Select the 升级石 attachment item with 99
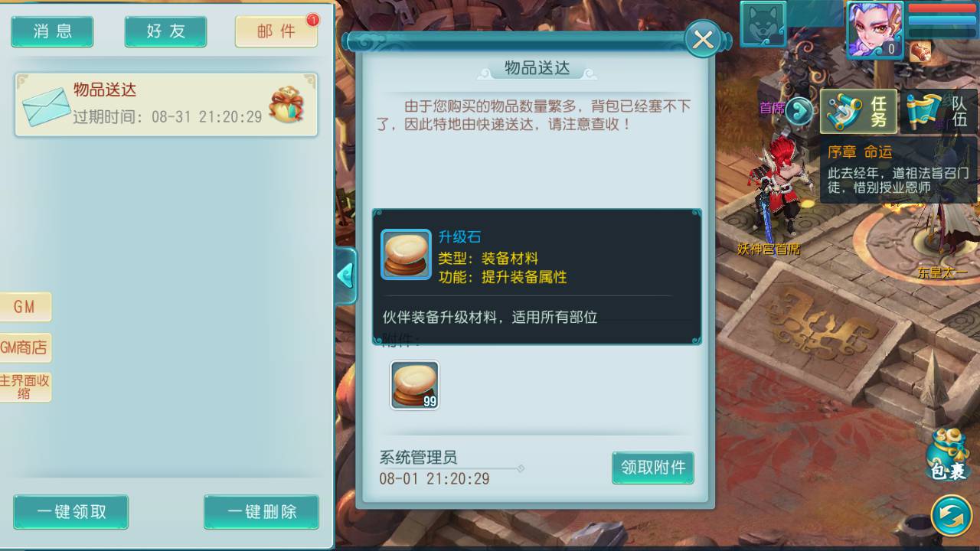This screenshot has width=980, height=551. [x=414, y=385]
